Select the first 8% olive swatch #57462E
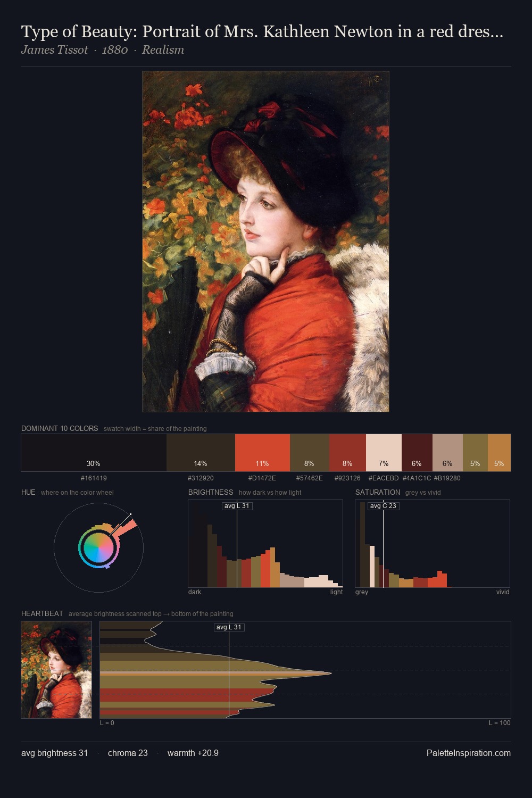The width and height of the screenshot is (532, 798). point(310,453)
